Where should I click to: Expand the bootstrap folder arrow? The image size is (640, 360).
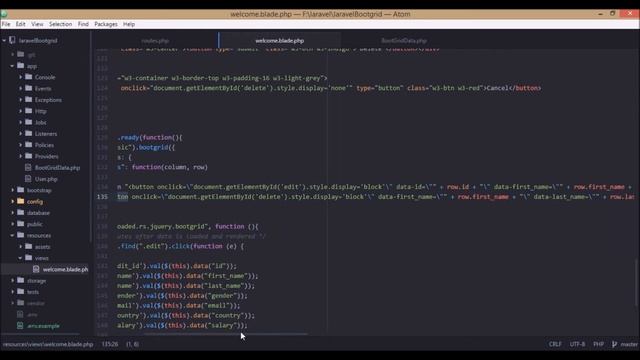pos(12,190)
